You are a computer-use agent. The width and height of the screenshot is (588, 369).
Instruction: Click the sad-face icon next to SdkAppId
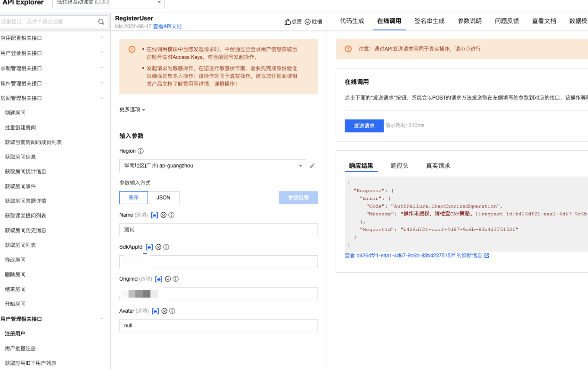[x=158, y=247]
